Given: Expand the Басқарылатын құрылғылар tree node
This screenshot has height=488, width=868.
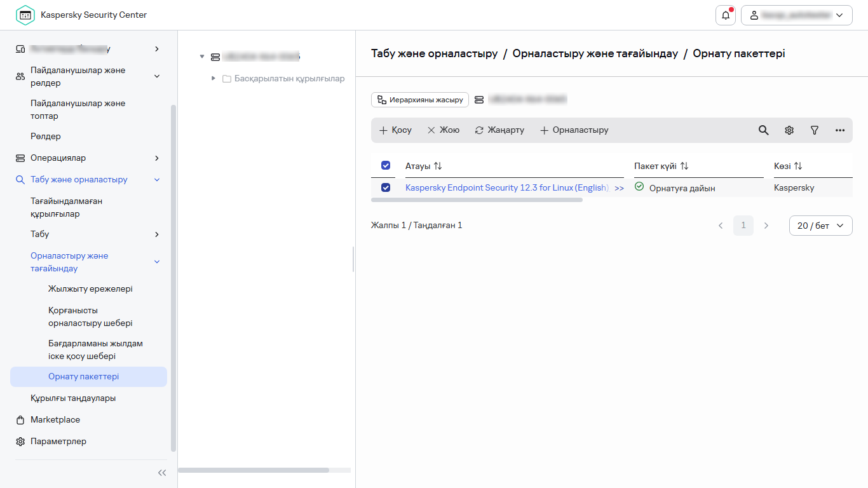Looking at the screenshot, I should pyautogui.click(x=214, y=78).
